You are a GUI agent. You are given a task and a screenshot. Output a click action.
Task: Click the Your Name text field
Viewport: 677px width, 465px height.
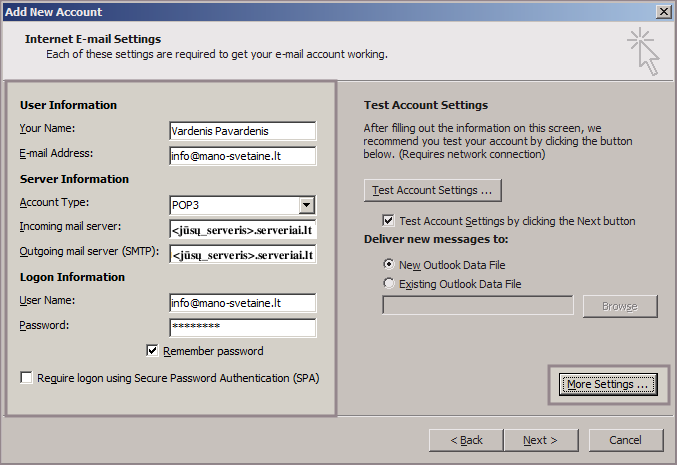(x=242, y=131)
